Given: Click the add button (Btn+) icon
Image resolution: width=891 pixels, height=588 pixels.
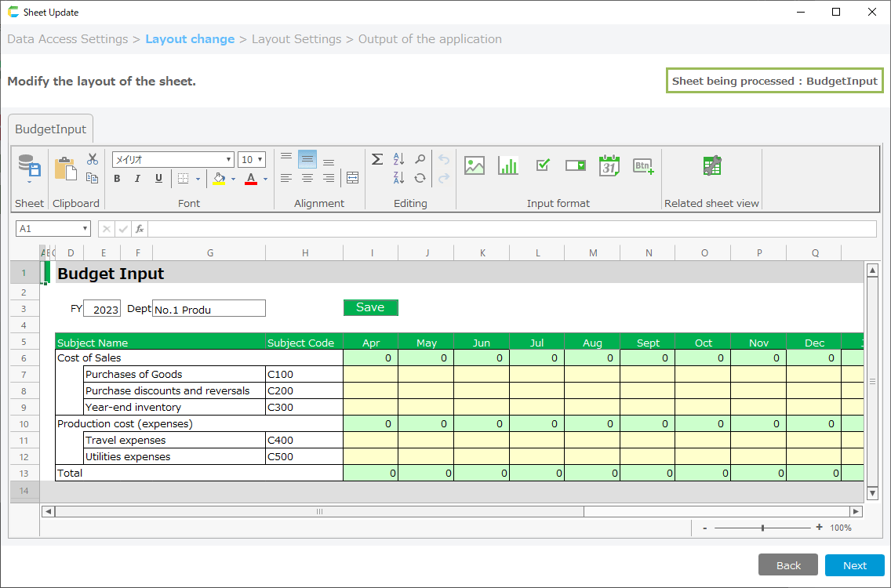Looking at the screenshot, I should (x=643, y=165).
